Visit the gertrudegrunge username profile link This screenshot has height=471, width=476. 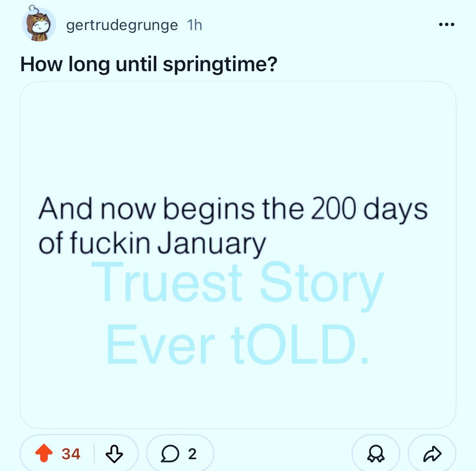point(122,25)
